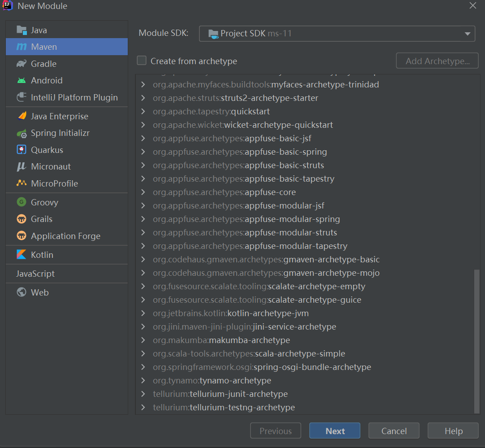Click the Module SDK label text

164,33
